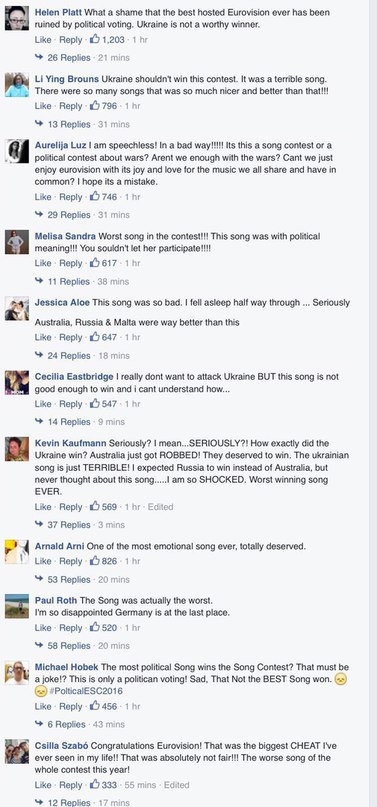Reply to Jessica Aloe's comment
The width and height of the screenshot is (377, 807).
[x=71, y=337]
